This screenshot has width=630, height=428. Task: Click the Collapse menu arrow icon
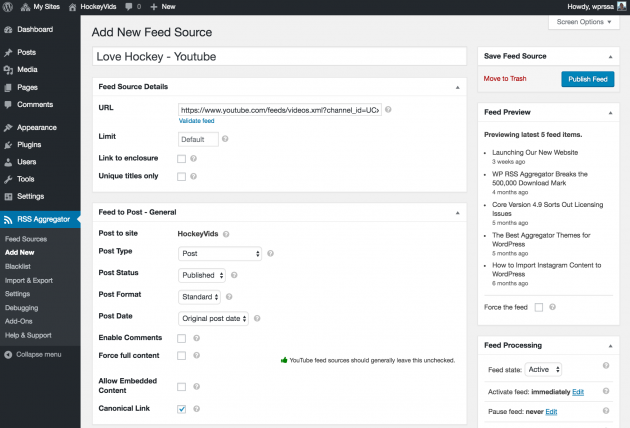[8, 355]
